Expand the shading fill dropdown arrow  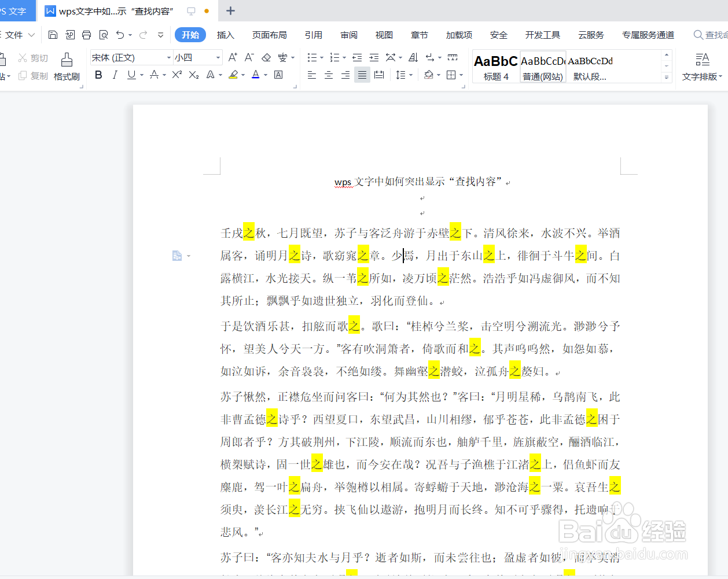[x=439, y=75]
